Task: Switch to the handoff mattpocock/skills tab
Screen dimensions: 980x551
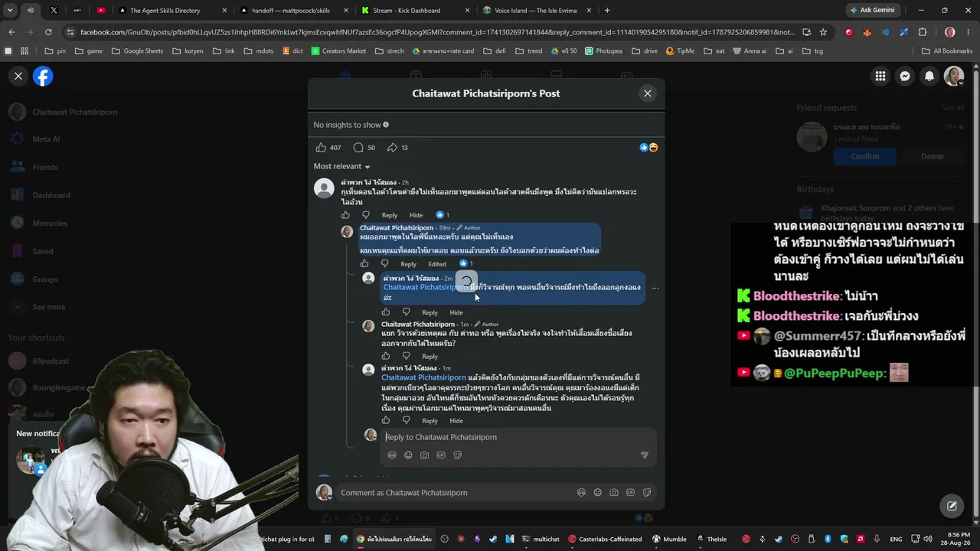Action: pos(293,11)
